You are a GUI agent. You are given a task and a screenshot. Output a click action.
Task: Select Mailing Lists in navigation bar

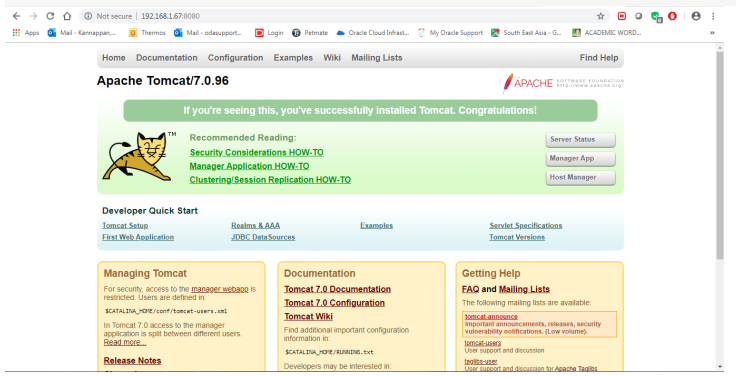click(x=377, y=58)
